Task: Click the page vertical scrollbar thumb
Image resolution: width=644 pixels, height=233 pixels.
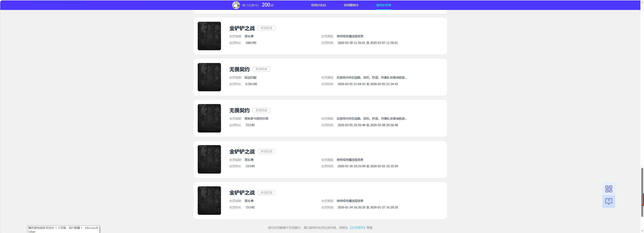Action: 642,192
